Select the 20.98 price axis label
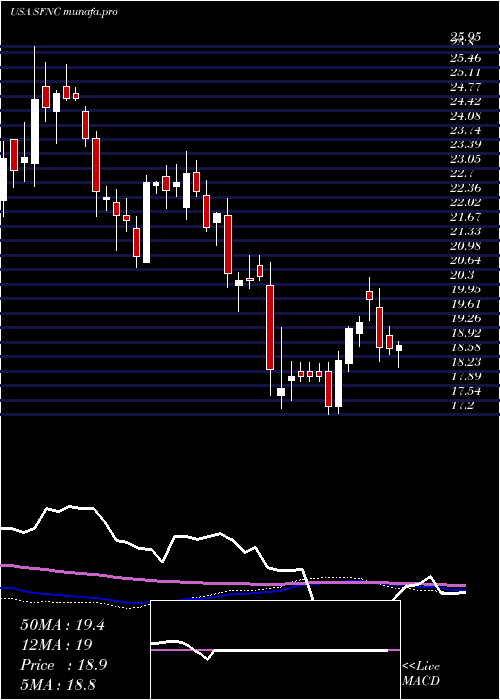The width and height of the screenshot is (500, 700). [x=466, y=246]
